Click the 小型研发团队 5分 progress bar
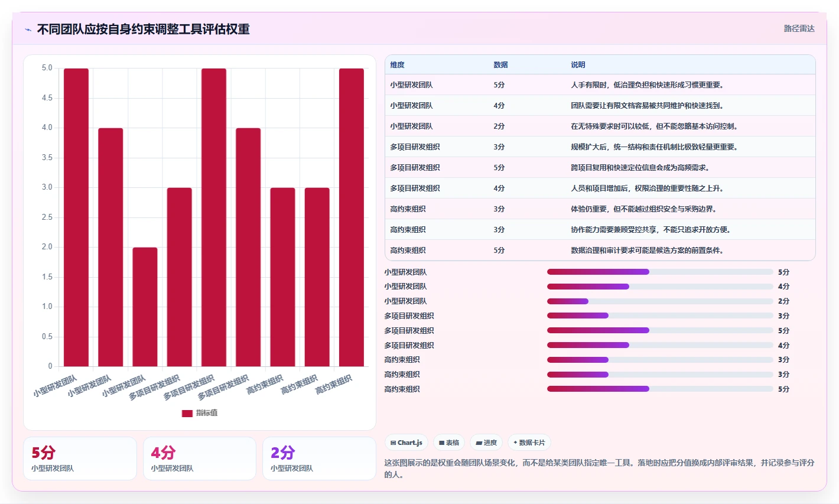This screenshot has height=504, width=839. click(660, 272)
